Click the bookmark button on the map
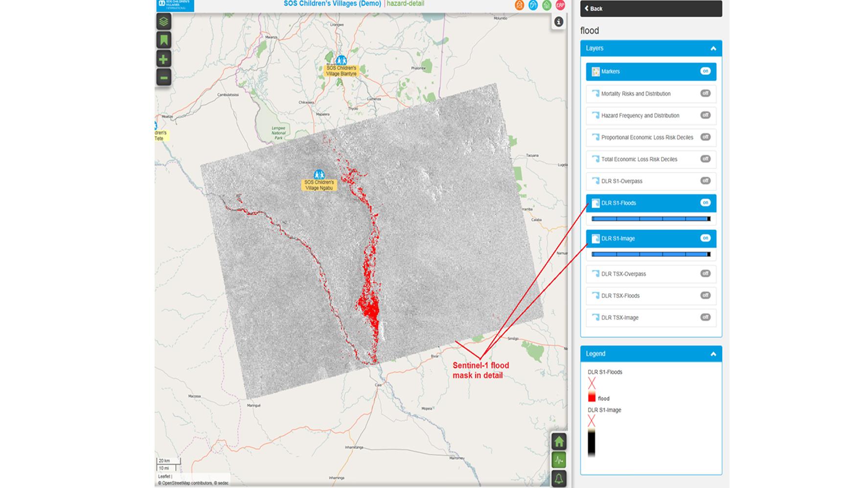 click(x=163, y=40)
